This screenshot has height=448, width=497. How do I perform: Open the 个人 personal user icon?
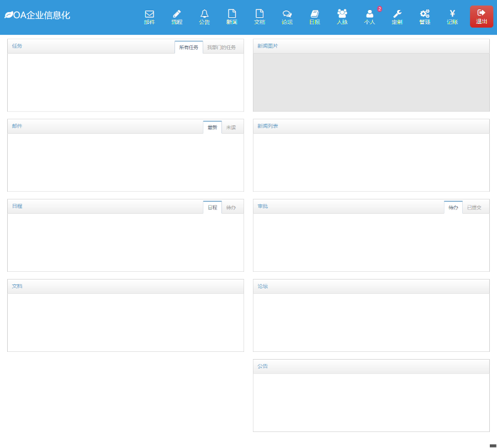(369, 18)
